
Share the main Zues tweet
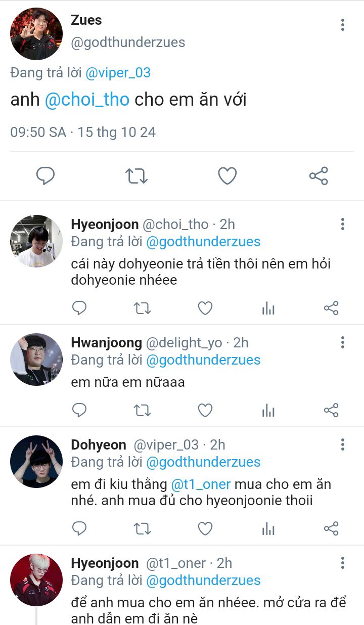point(318,176)
